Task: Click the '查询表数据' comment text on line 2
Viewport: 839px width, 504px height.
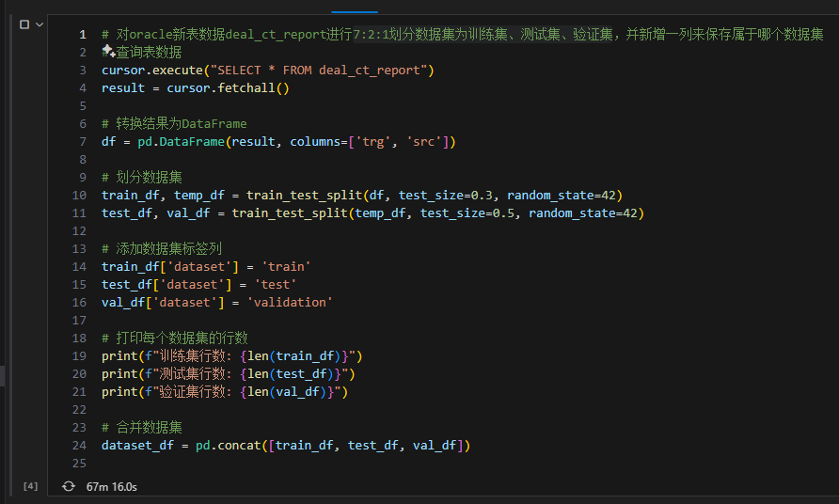Action: (149, 53)
